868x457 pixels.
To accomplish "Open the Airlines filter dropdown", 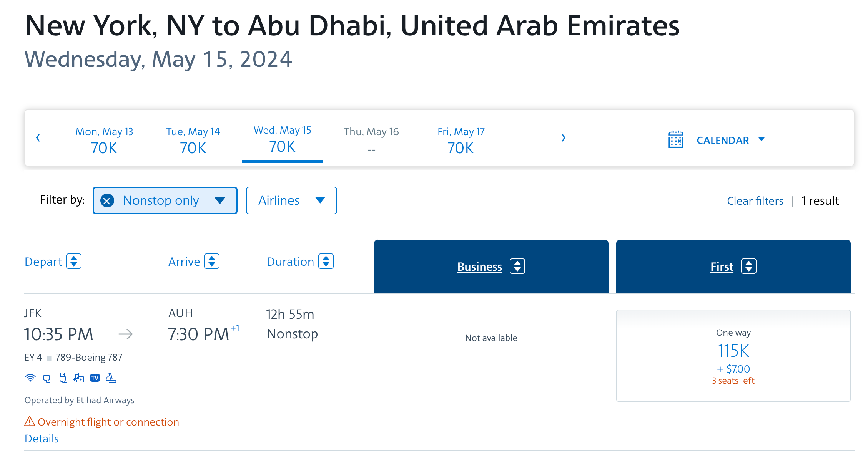I will tap(291, 200).
